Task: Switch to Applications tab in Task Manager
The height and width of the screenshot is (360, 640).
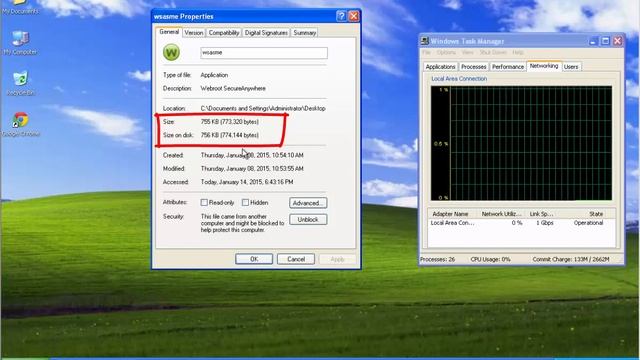Action: click(x=440, y=67)
